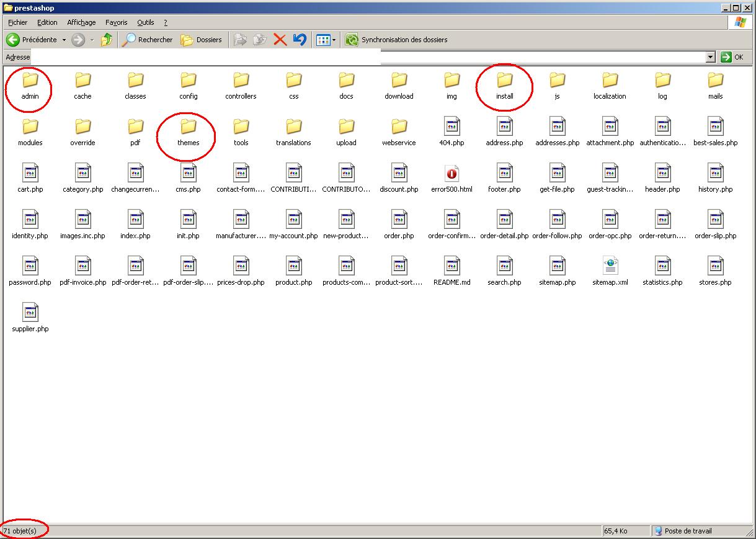
Task: Toggle the Dossiers folders pane
Action: click(x=201, y=40)
